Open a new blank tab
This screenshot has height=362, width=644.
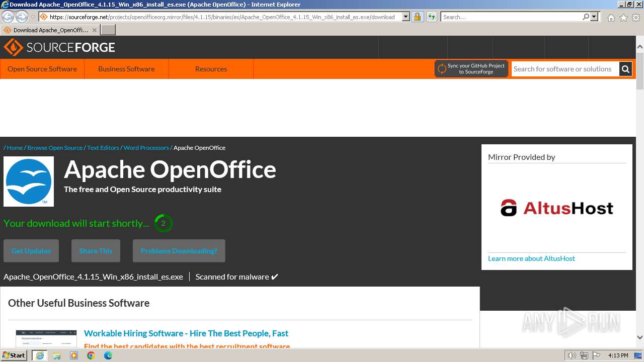click(x=108, y=30)
